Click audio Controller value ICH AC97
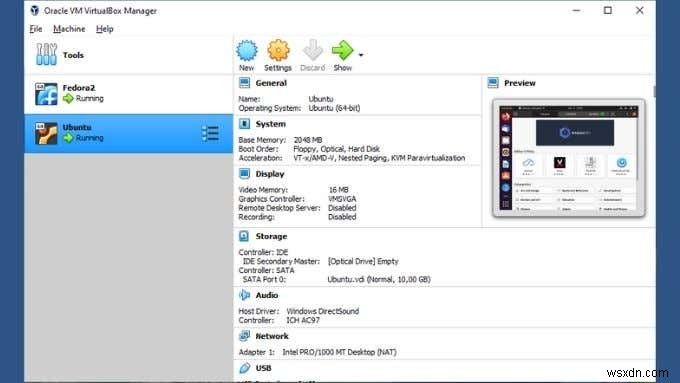Screen dimensions: 680x383 303,320
